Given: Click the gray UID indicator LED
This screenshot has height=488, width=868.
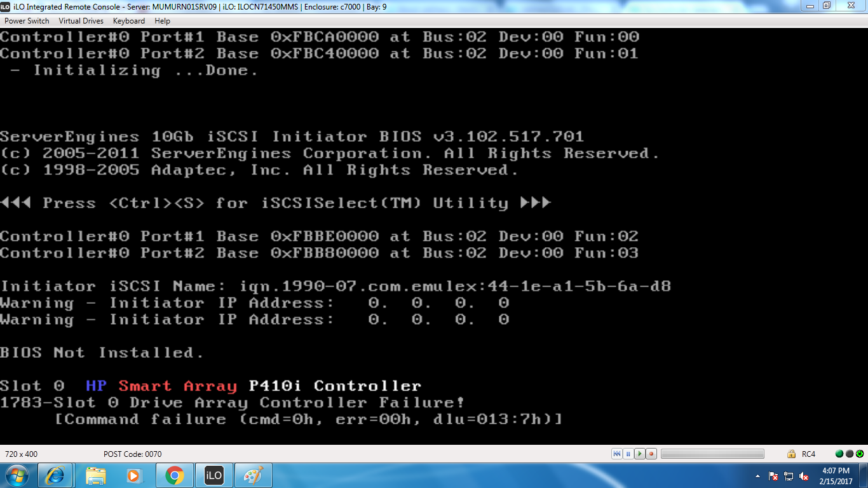Looking at the screenshot, I should pos(850,454).
